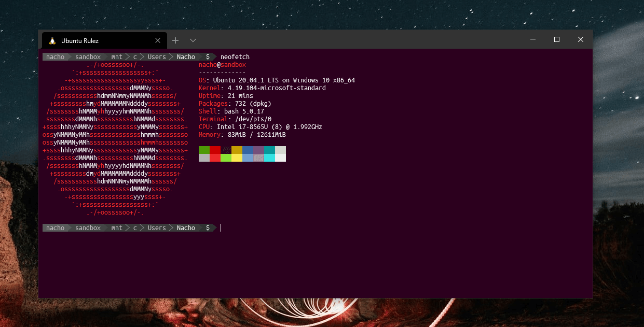Click the bright cyan color block
644x327 pixels.
click(x=269, y=158)
